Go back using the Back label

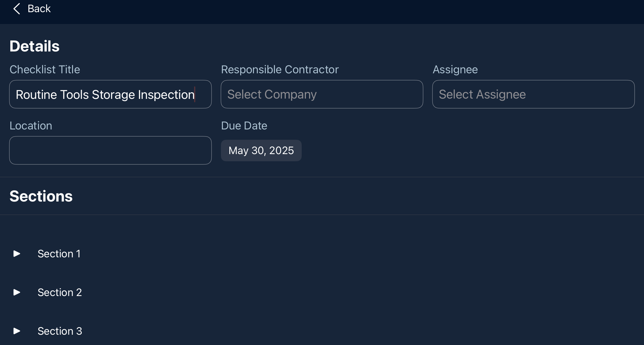(39, 9)
